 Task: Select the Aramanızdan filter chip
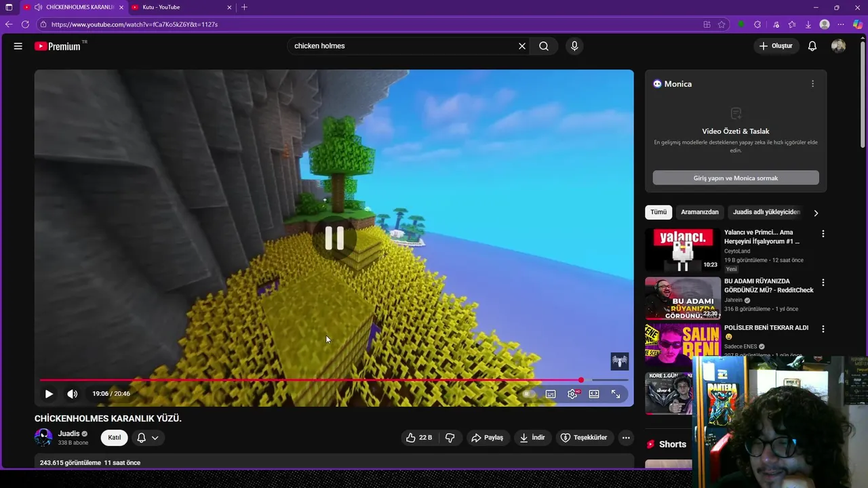click(700, 212)
